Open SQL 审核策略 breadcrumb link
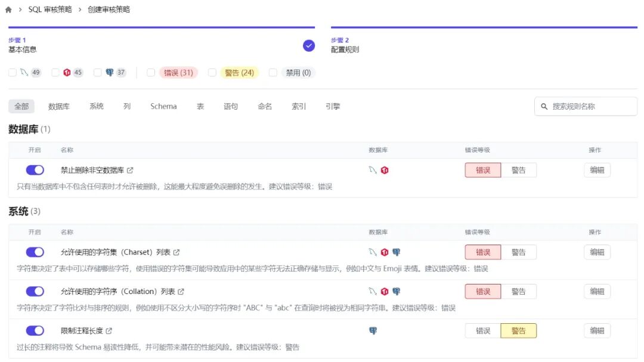Viewport: 644px width, 362px height. (50, 10)
